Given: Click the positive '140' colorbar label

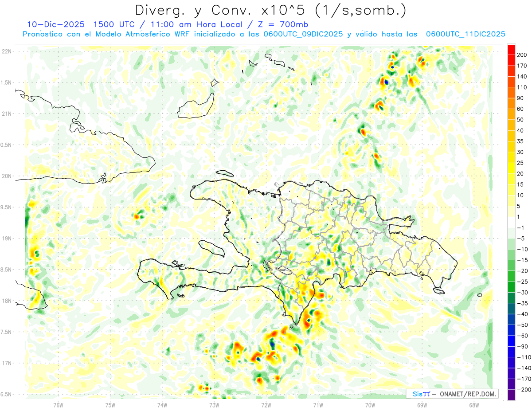Looking at the screenshot, I should pos(522,77).
